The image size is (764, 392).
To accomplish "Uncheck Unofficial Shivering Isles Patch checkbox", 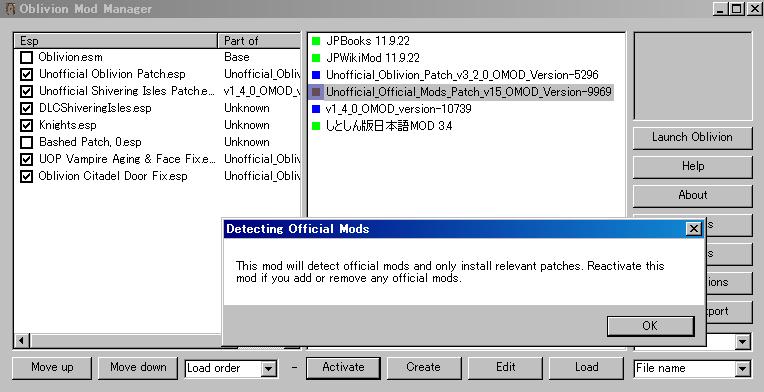I will coord(26,92).
